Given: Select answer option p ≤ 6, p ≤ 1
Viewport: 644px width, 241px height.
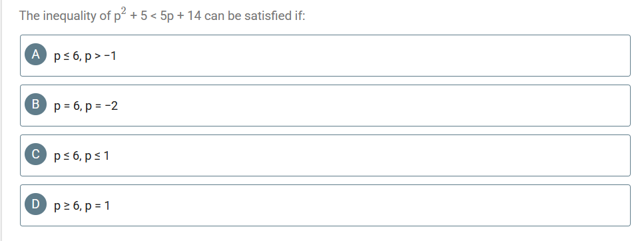Looking at the screenshot, I should coord(325,155).
